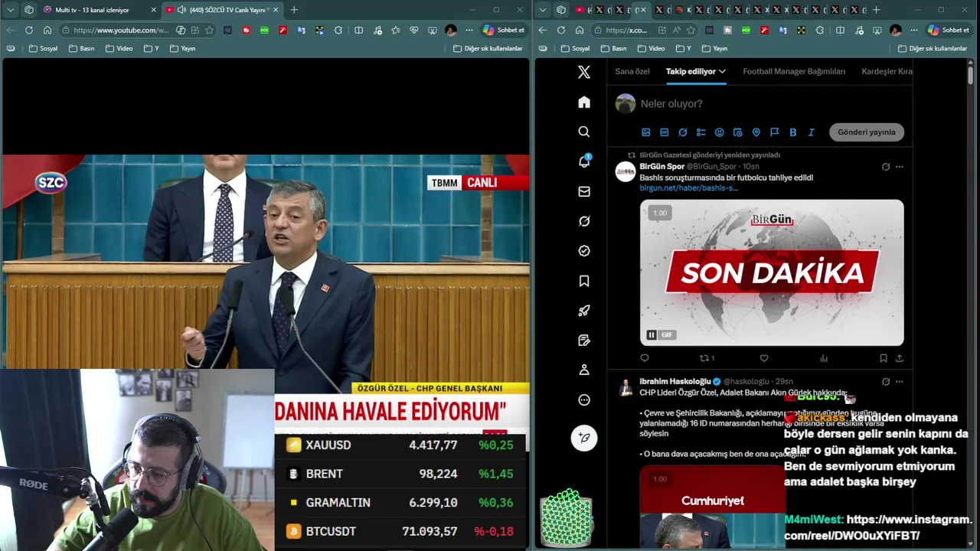980x551 pixels.
Task: Open browser extensions in the YouTube window
Action: [x=338, y=30]
